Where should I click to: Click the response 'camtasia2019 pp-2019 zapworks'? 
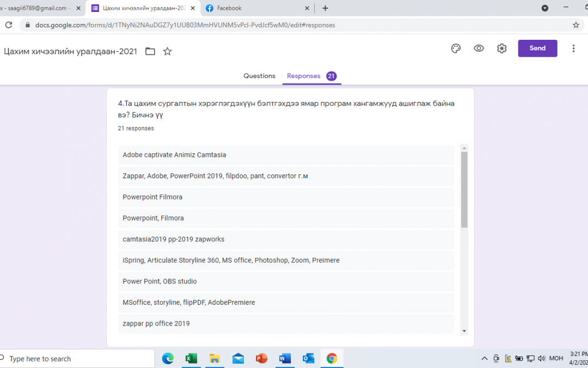point(286,239)
